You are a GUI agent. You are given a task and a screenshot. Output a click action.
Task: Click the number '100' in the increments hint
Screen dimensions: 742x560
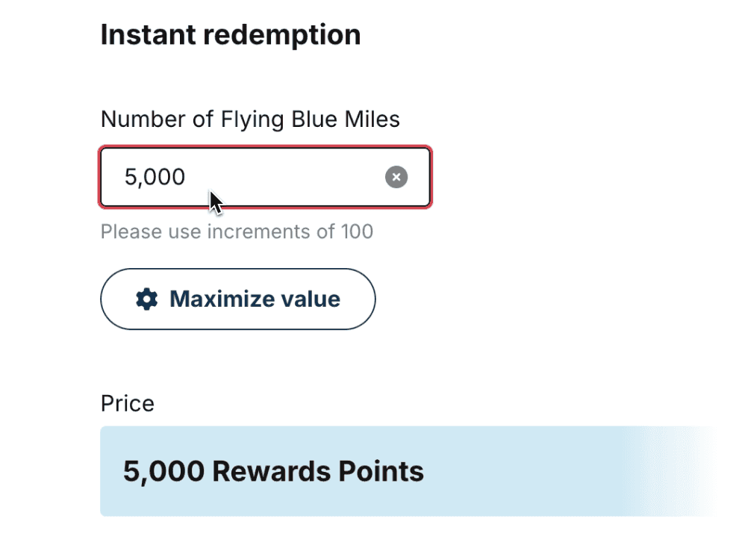(356, 231)
